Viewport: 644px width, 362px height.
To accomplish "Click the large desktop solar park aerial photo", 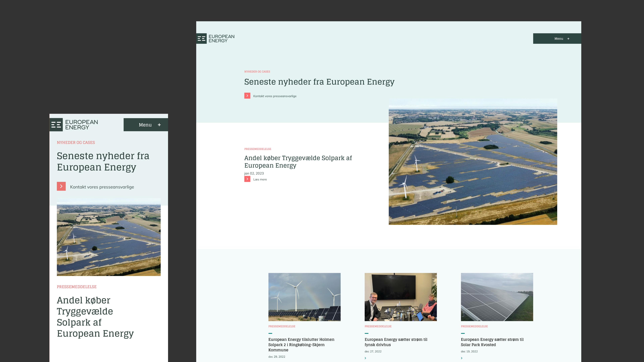I will [473, 162].
